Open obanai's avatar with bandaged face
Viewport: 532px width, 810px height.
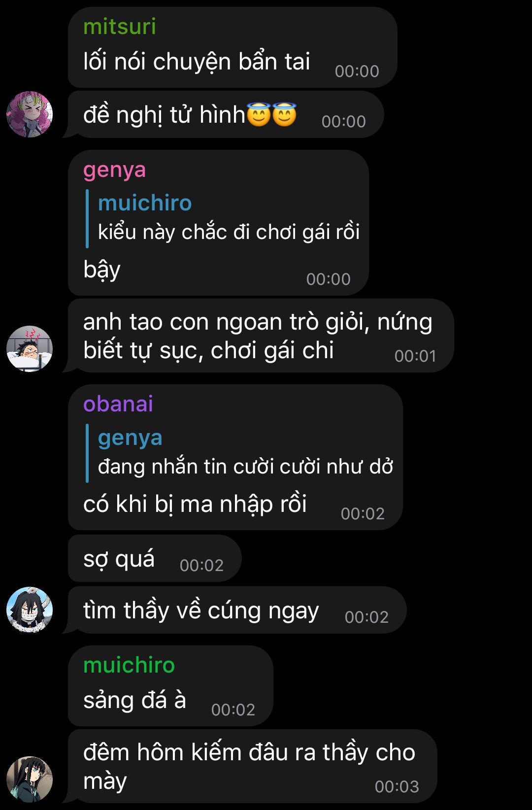pyautogui.click(x=30, y=610)
